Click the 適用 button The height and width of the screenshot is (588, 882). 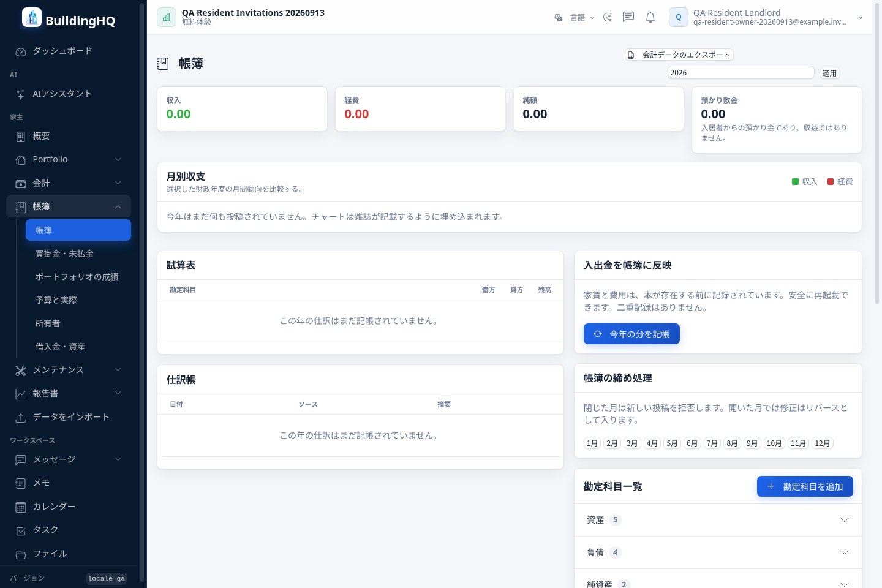pos(829,73)
